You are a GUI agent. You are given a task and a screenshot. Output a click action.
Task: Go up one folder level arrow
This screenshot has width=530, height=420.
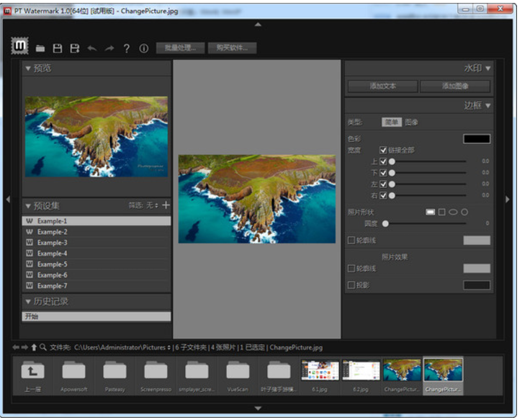tap(34, 347)
